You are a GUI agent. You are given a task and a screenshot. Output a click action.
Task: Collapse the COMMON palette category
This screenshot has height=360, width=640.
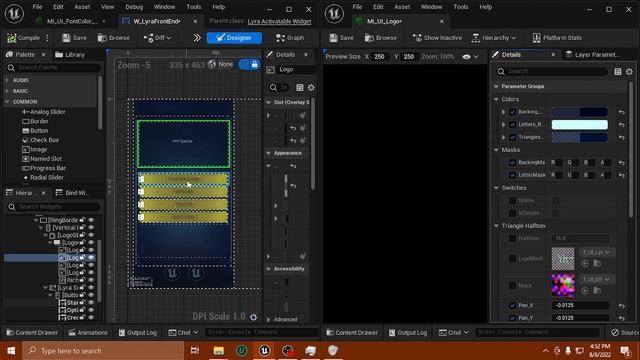[x=7, y=102]
